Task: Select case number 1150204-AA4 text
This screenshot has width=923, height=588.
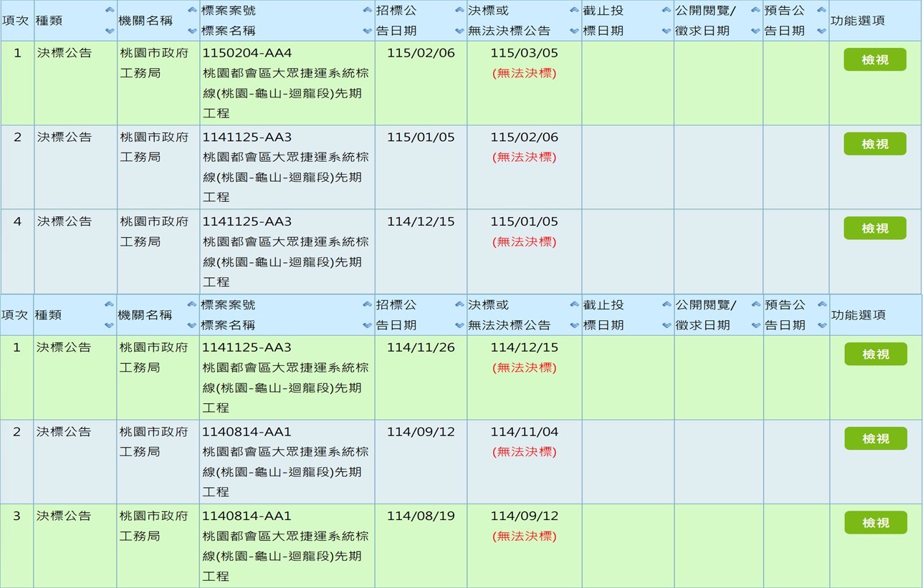Action: pos(247,53)
